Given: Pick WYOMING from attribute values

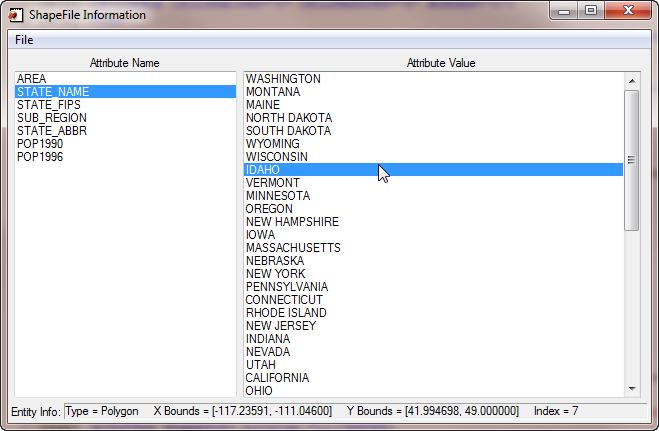Looking at the screenshot, I should (x=433, y=144).
